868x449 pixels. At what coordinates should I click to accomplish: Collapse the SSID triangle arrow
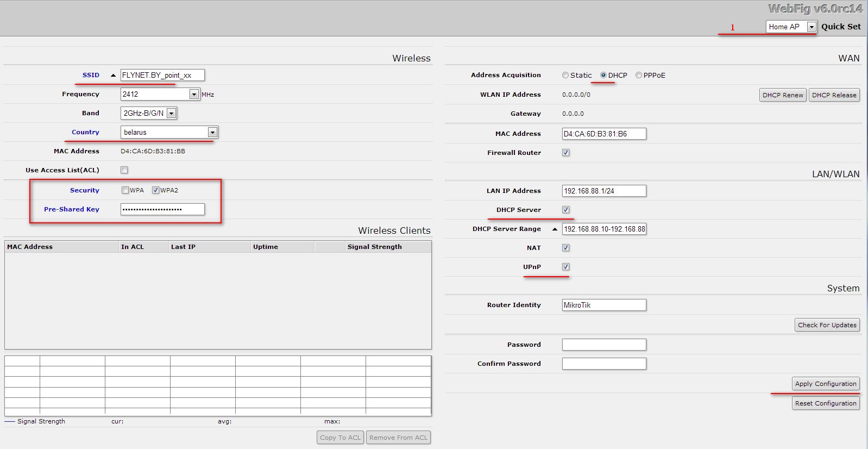coord(113,75)
